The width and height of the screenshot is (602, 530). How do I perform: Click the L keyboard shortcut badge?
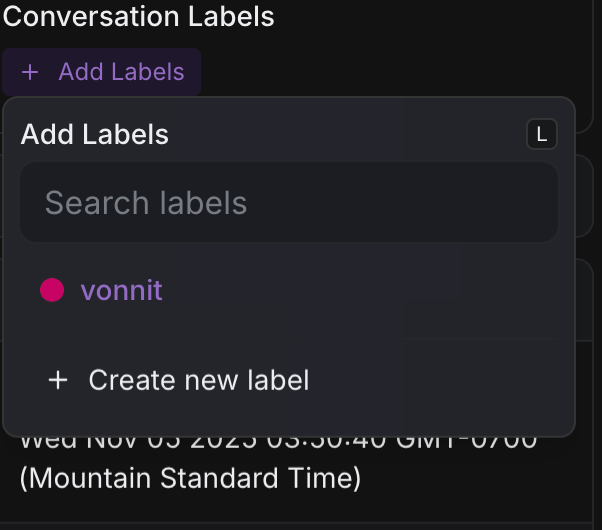(x=542, y=135)
